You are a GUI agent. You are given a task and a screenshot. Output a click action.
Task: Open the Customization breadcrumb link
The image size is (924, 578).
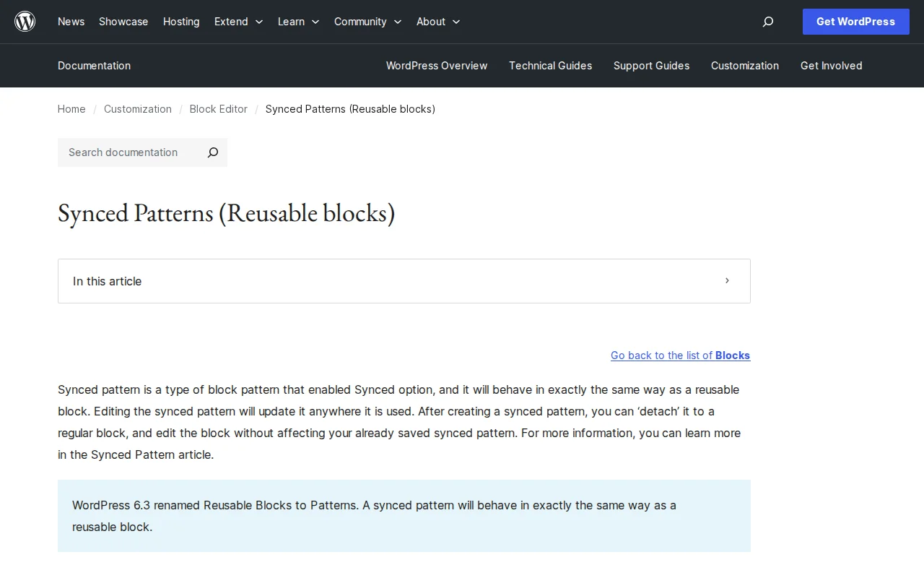[138, 109]
